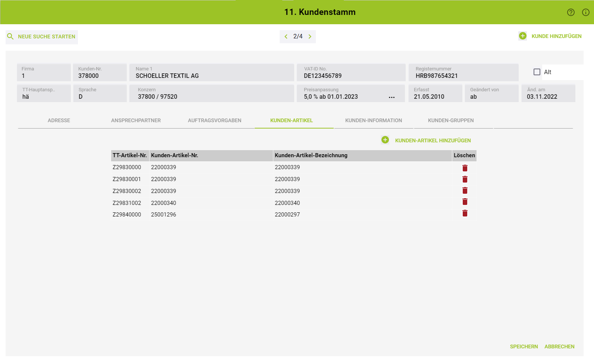Go to previous customer record arrow
The height and width of the screenshot is (364, 594).
pyautogui.click(x=286, y=37)
